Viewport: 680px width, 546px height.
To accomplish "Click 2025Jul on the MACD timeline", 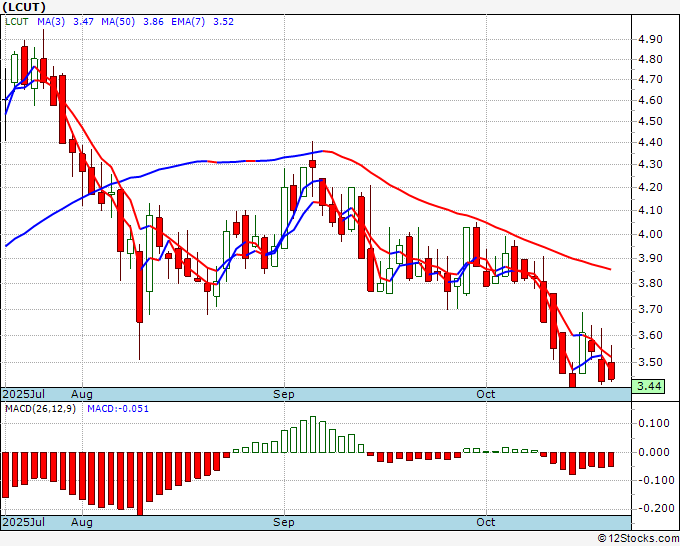I will 24,522.
